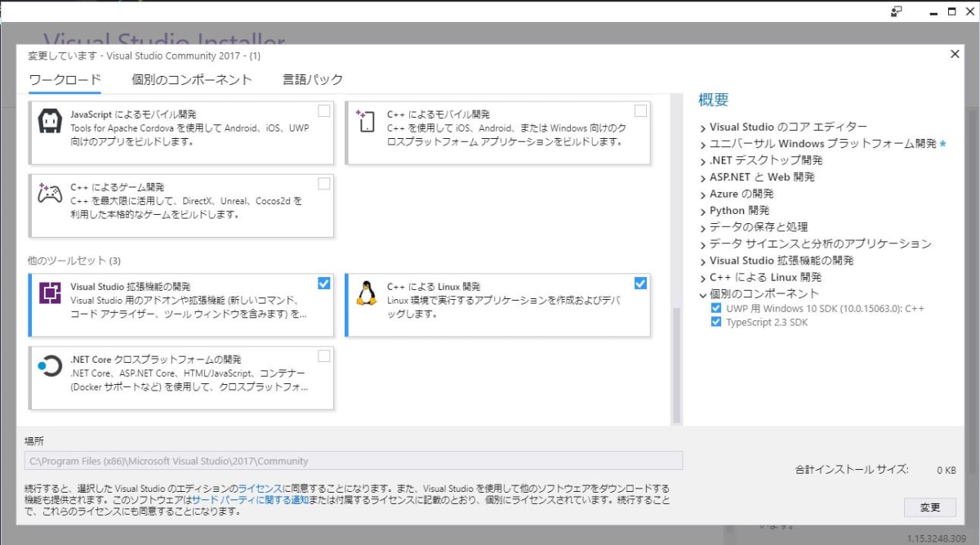Enable the C++ mobile development workload checkbox
The image size is (980, 545).
(x=640, y=111)
